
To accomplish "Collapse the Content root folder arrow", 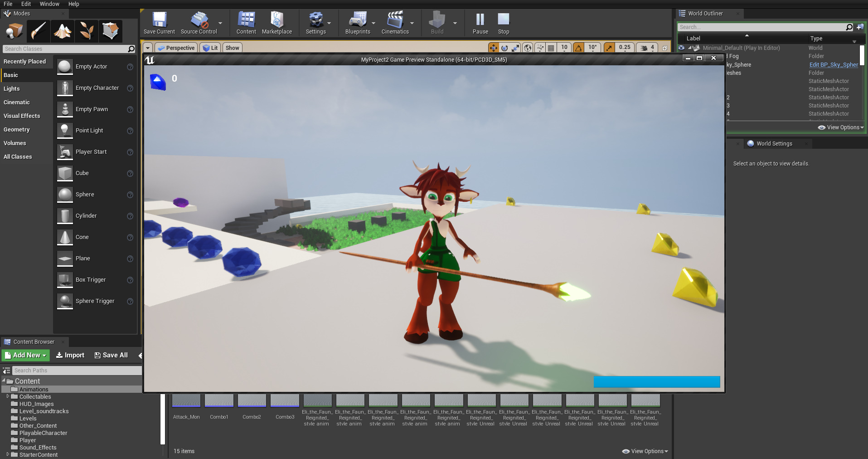I will [4, 381].
